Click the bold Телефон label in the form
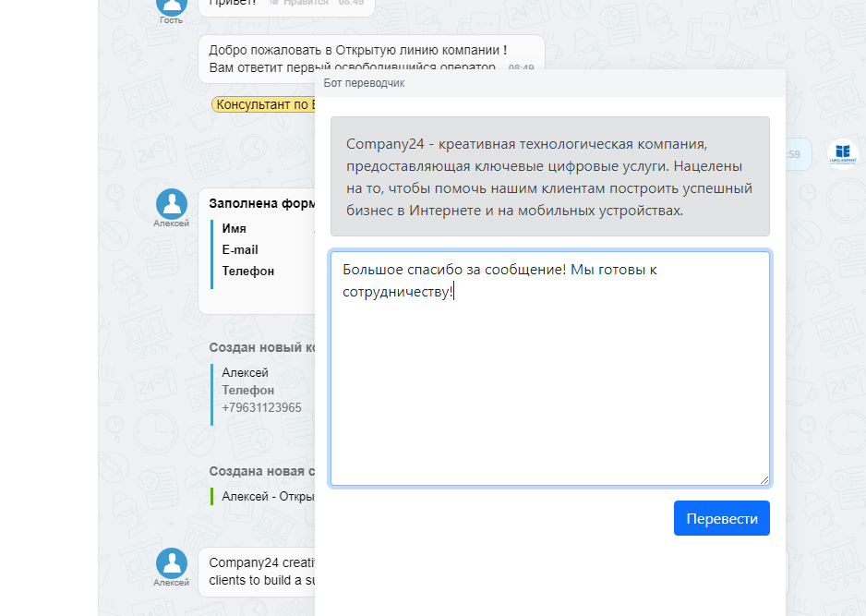Screen dimensions: 866x616 click(x=248, y=272)
